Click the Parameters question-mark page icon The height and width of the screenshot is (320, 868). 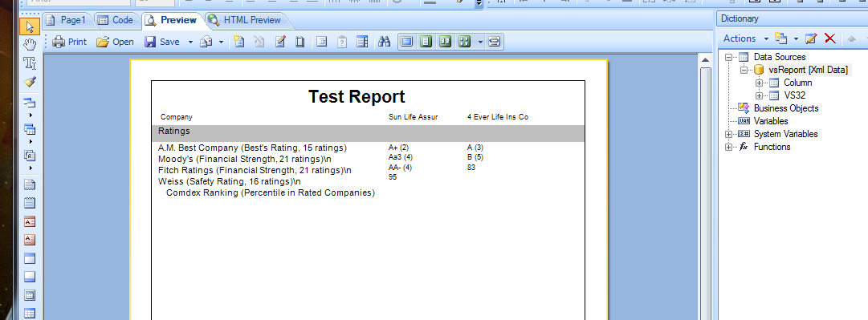point(342,42)
